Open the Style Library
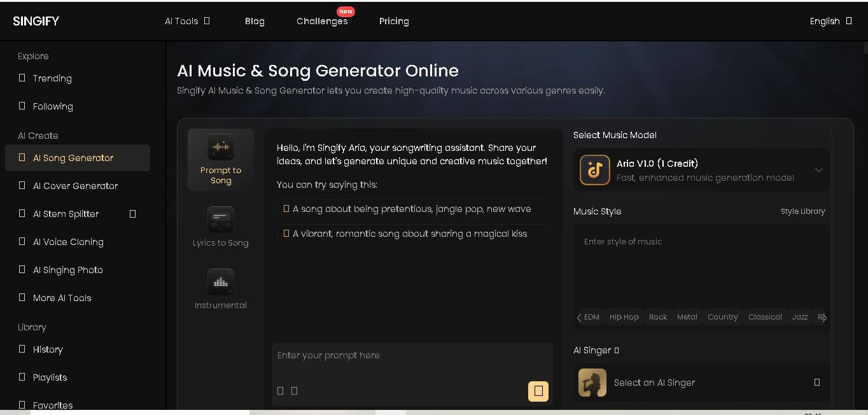This screenshot has height=415, width=868. coord(803,211)
